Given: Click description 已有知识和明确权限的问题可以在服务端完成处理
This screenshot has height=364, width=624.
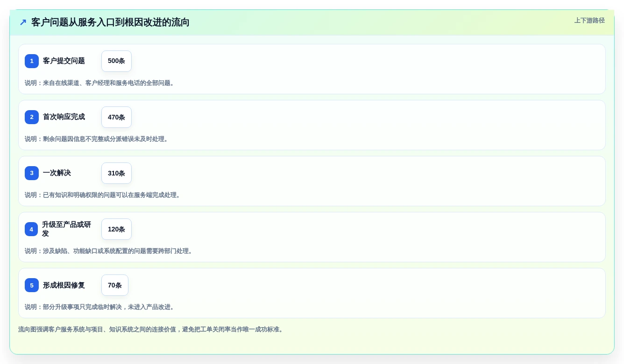Looking at the screenshot, I should 103,195.
